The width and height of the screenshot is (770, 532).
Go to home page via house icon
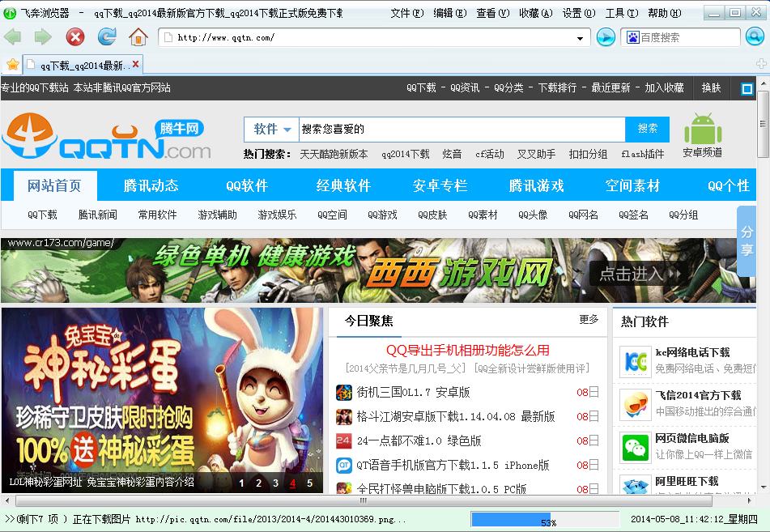pyautogui.click(x=138, y=36)
